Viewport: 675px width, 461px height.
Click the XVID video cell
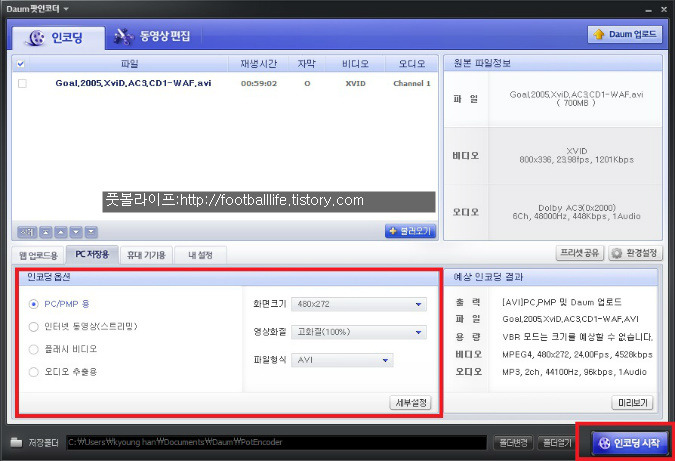click(x=355, y=84)
